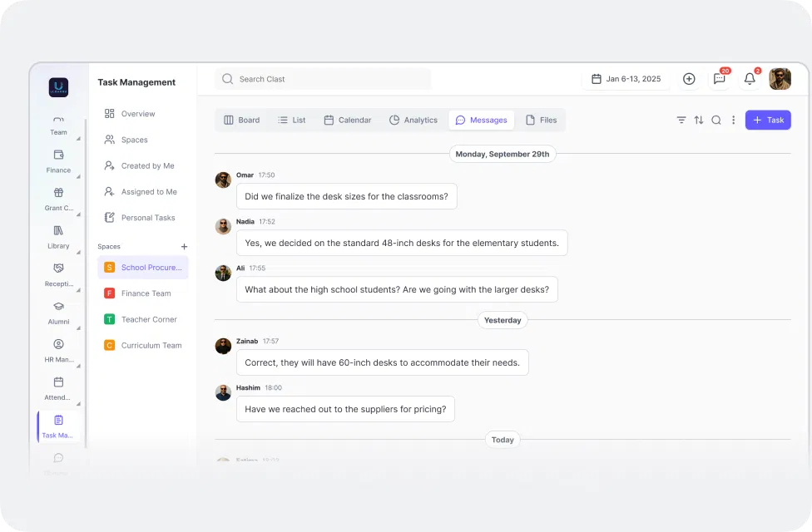Switch to the Board tab
Image resolution: width=812 pixels, height=532 pixels.
[241, 120]
